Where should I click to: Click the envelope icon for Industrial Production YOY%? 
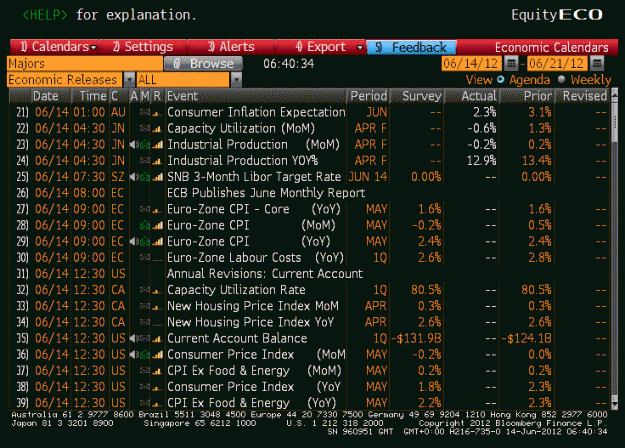pyautogui.click(x=145, y=161)
